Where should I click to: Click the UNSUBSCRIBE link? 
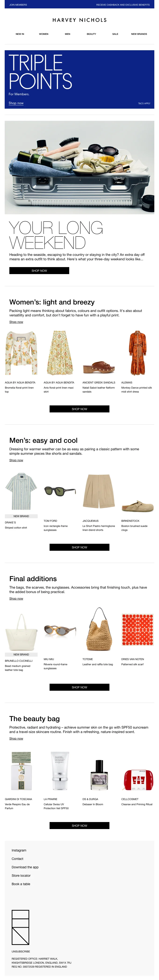pos(21,951)
